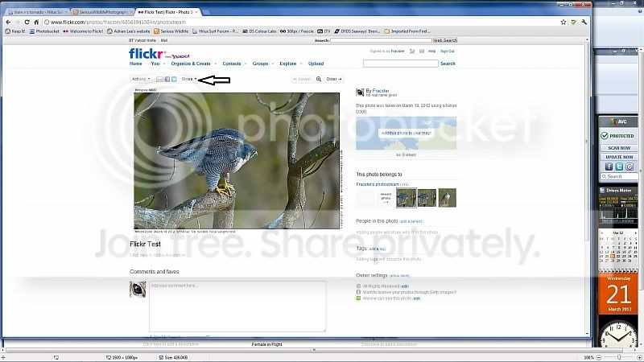
Task: Open Flickr mail envelope icon
Action: [x=422, y=51]
